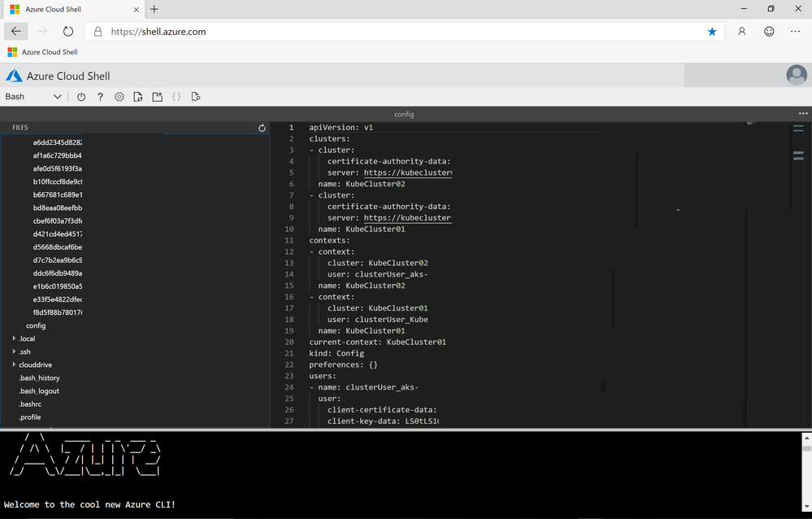Select file bd8eaa08eefbb in tree
The image size is (812, 519).
58,207
